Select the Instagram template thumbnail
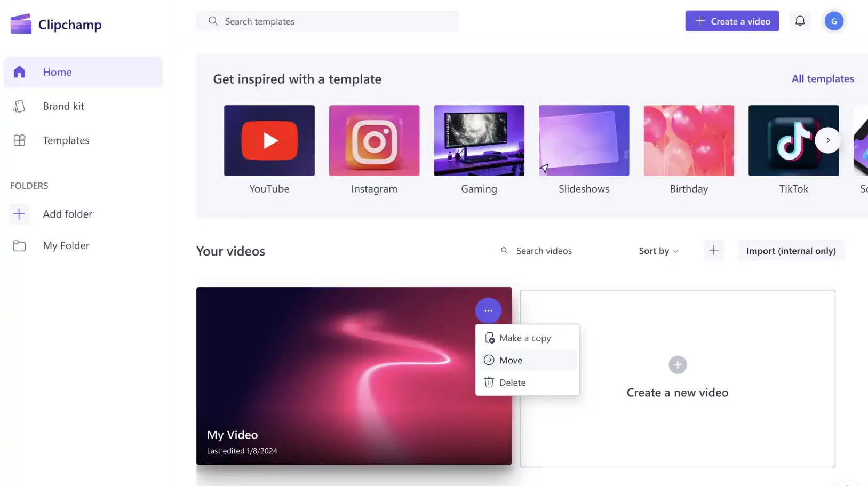 374,140
